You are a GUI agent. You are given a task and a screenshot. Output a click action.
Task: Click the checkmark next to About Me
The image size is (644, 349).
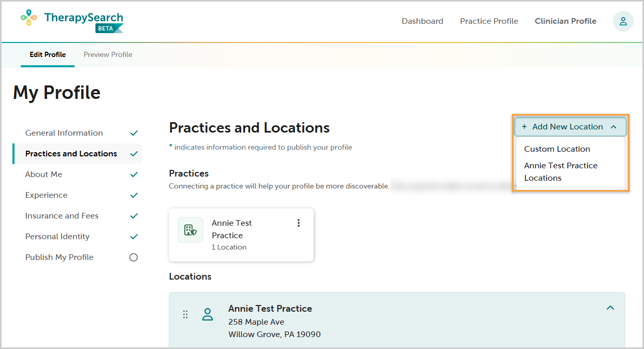[x=134, y=174]
